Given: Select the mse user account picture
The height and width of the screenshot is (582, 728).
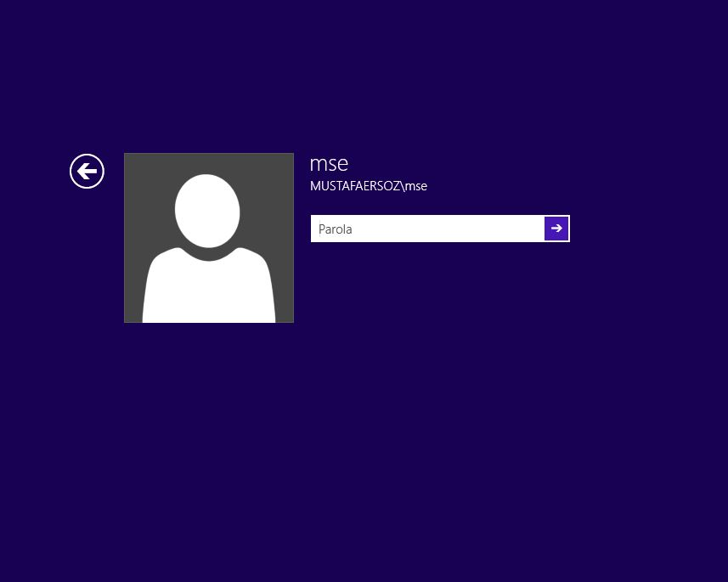Looking at the screenshot, I should tap(209, 237).
